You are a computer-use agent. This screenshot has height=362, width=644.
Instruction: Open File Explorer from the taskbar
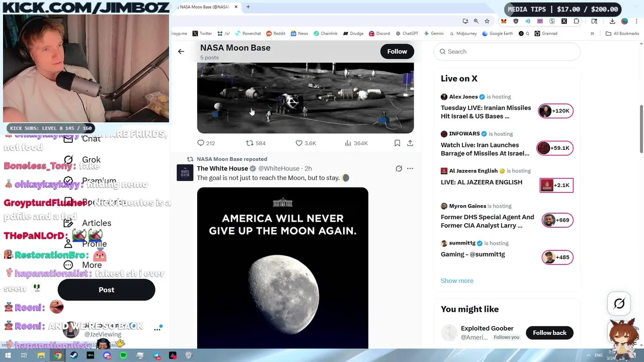tap(41, 355)
